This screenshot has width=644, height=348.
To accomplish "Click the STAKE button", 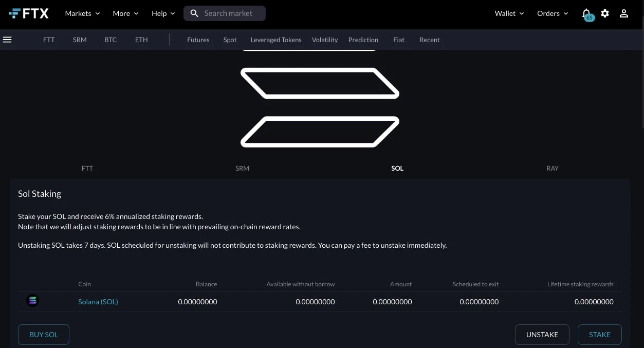I will [x=600, y=335].
